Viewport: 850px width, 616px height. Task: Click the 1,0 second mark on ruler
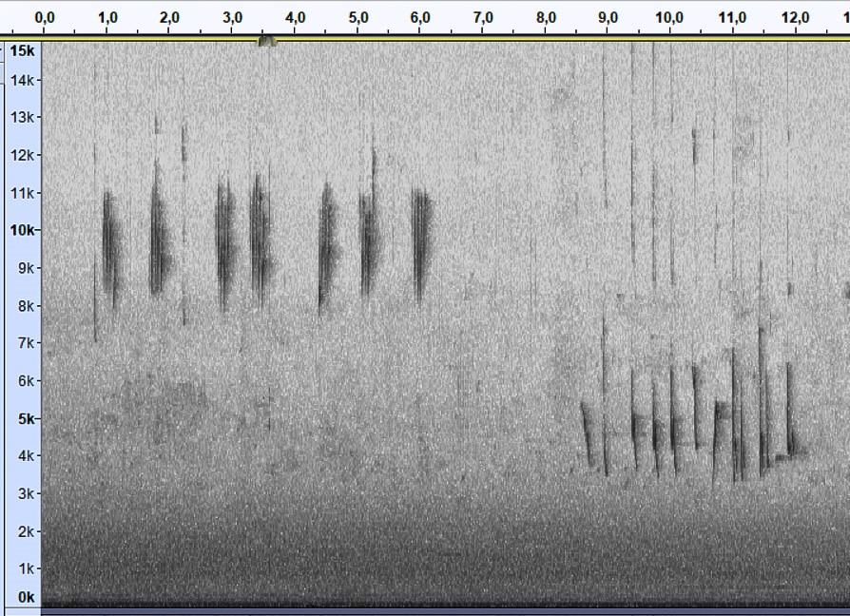tap(107, 17)
